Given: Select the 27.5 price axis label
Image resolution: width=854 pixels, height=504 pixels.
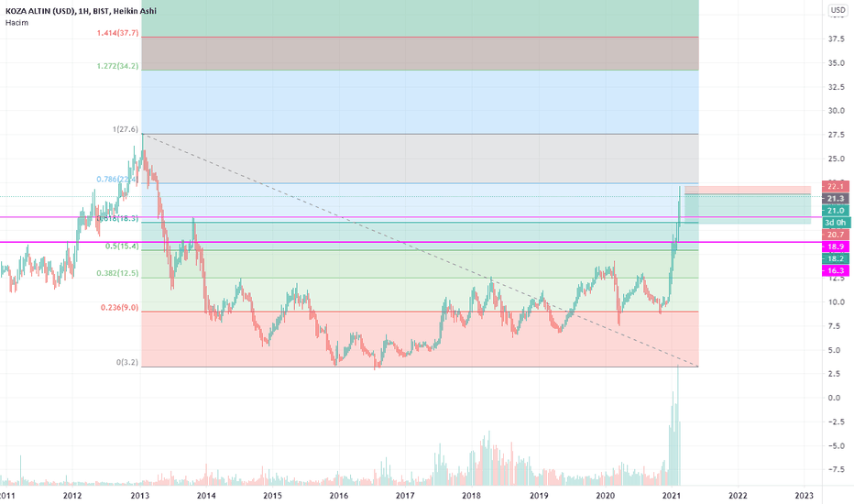Looking at the screenshot, I should 837,135.
